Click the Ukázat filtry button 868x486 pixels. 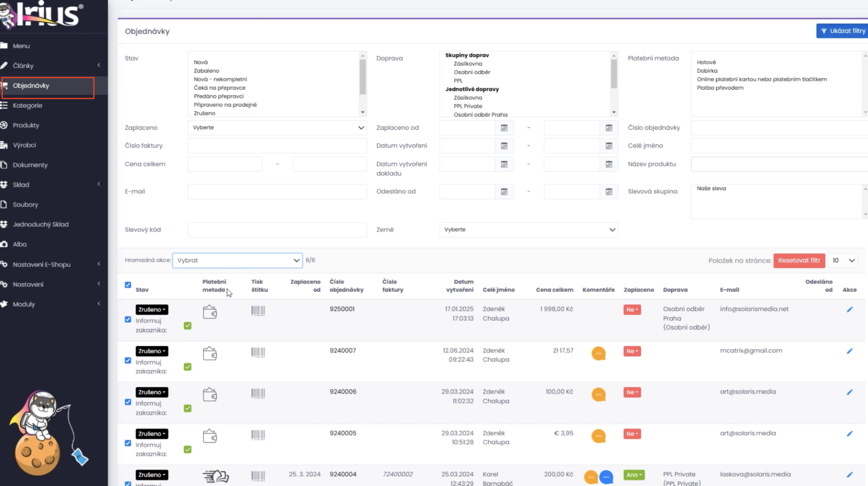[x=843, y=31]
